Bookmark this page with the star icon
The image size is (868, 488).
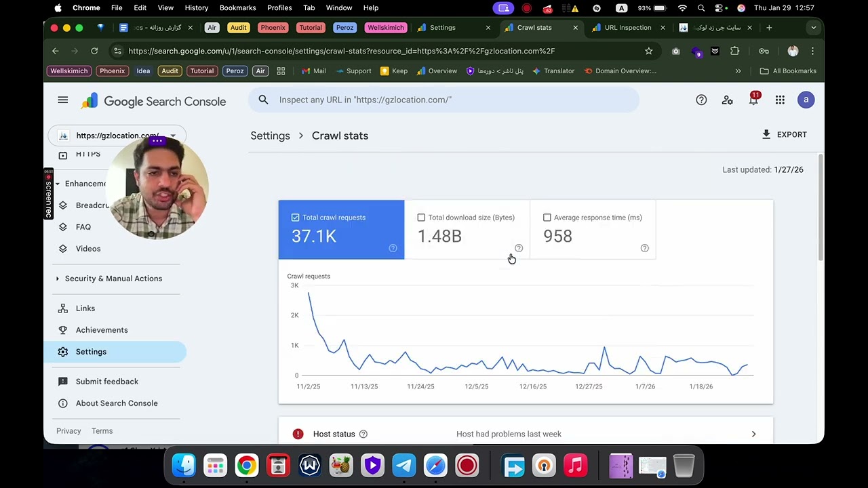[x=649, y=51]
